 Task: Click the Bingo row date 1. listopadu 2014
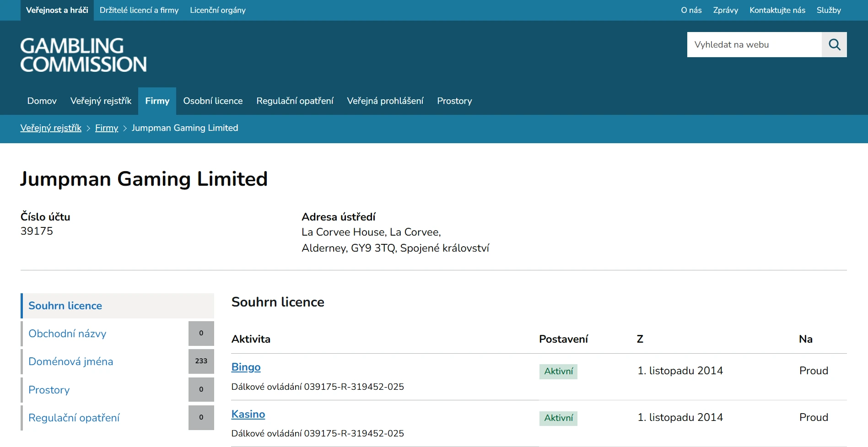[680, 371]
